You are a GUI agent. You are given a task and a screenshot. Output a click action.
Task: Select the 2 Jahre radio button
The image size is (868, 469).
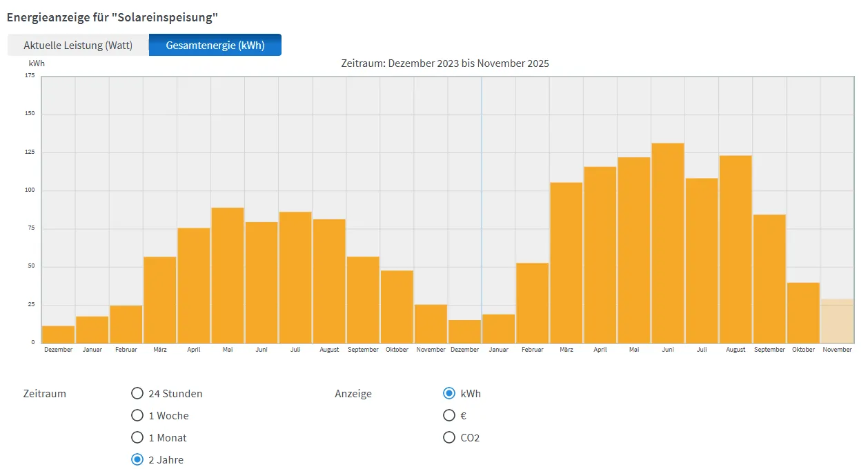point(137,460)
